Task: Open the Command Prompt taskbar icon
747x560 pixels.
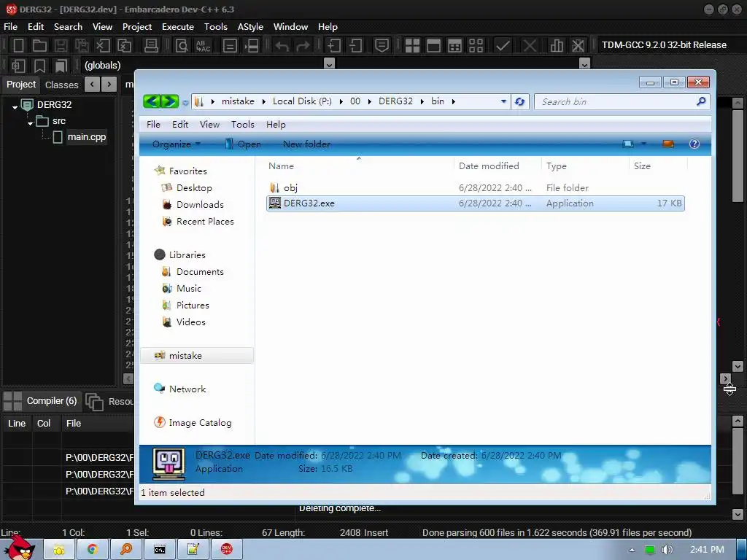Action: coord(160,550)
